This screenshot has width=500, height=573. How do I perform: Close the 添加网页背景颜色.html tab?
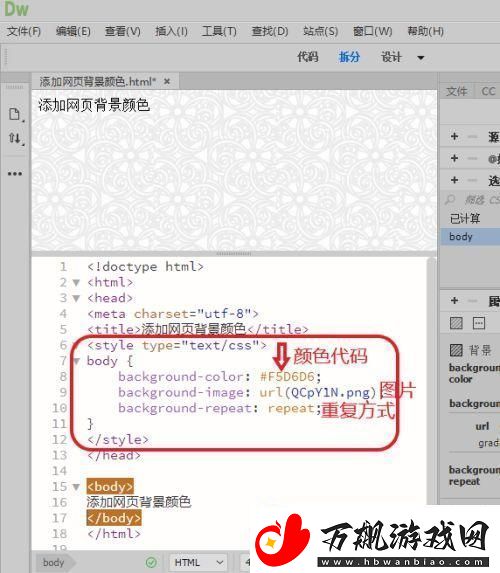tap(167, 81)
